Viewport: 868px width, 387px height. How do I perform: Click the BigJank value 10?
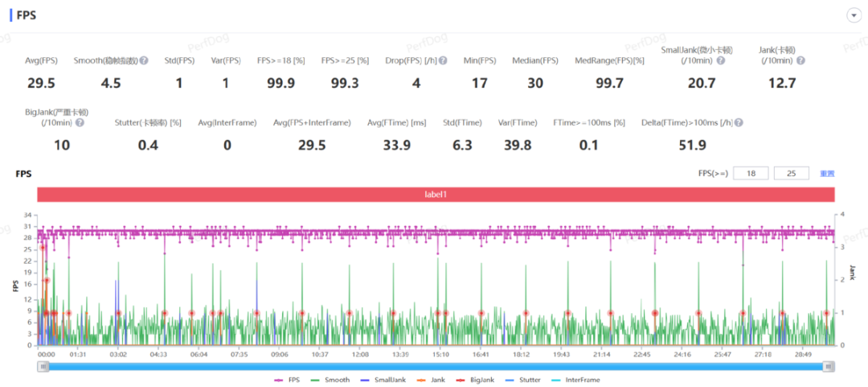pyautogui.click(x=62, y=146)
